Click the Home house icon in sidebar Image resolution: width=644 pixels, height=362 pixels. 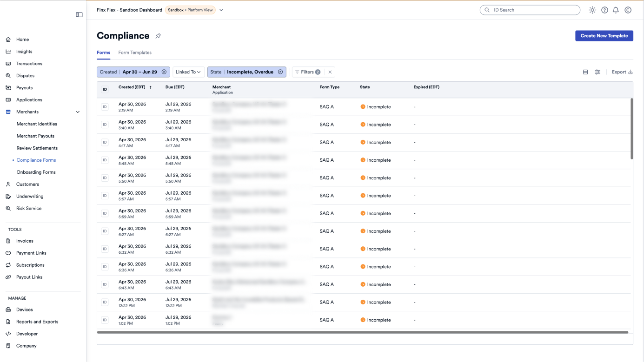[x=8, y=39]
